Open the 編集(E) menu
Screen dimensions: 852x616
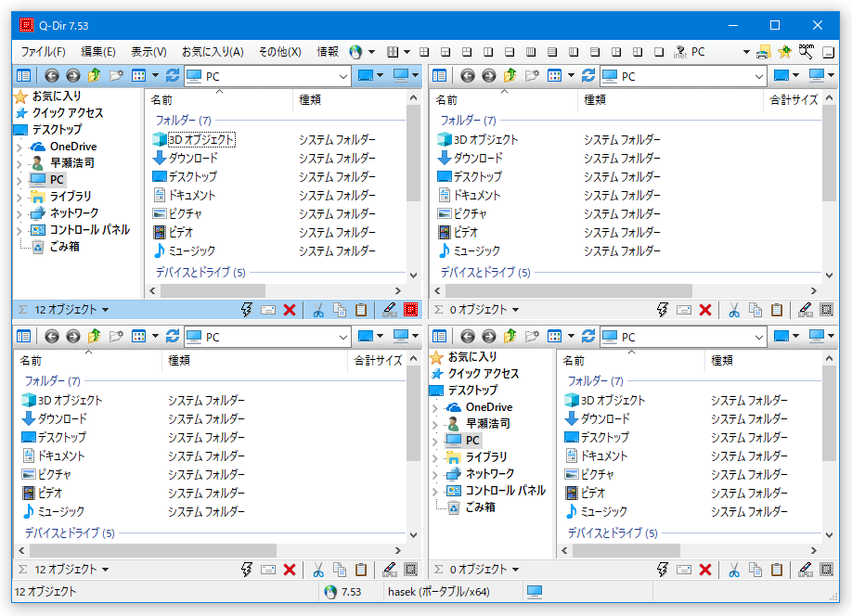98,52
